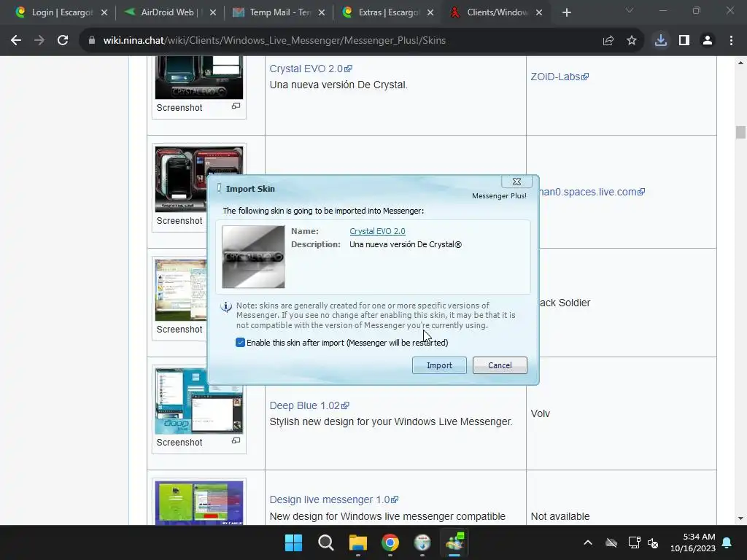This screenshot has width=747, height=560.
Task: Enlarge the Deep Blue screenshot icon
Action: pyautogui.click(x=236, y=441)
